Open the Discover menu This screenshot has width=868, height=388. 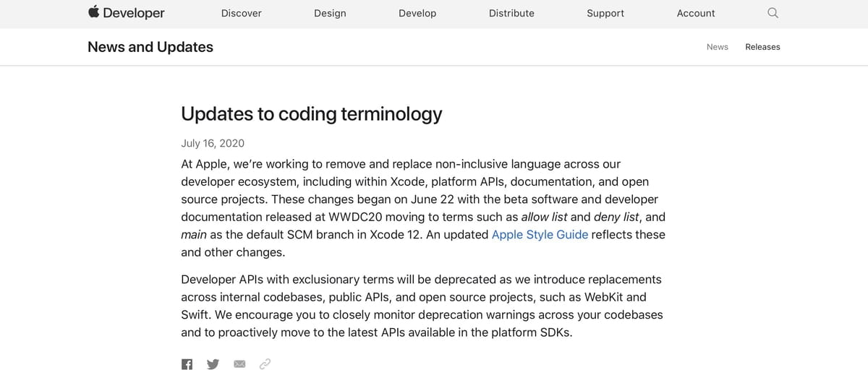pyautogui.click(x=242, y=13)
